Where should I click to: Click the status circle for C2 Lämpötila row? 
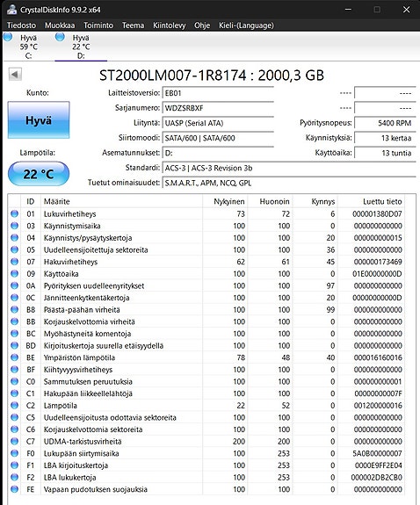tap(14, 405)
